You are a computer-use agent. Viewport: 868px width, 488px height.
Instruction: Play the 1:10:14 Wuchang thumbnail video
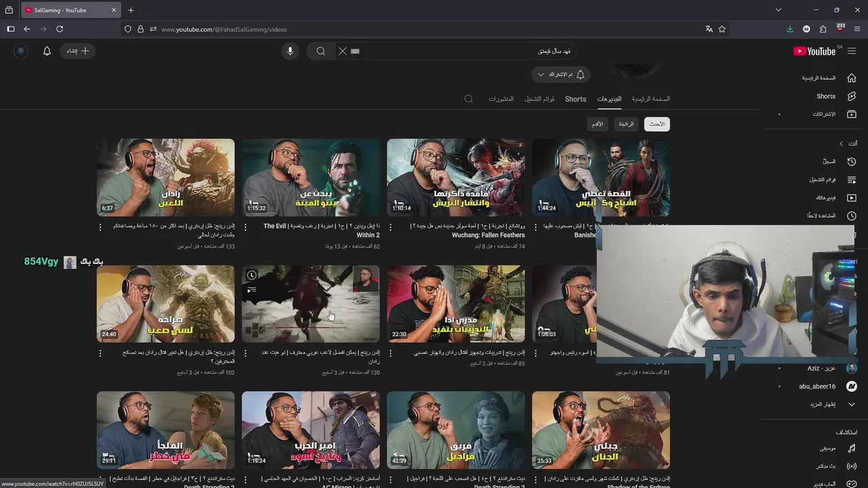[456, 178]
